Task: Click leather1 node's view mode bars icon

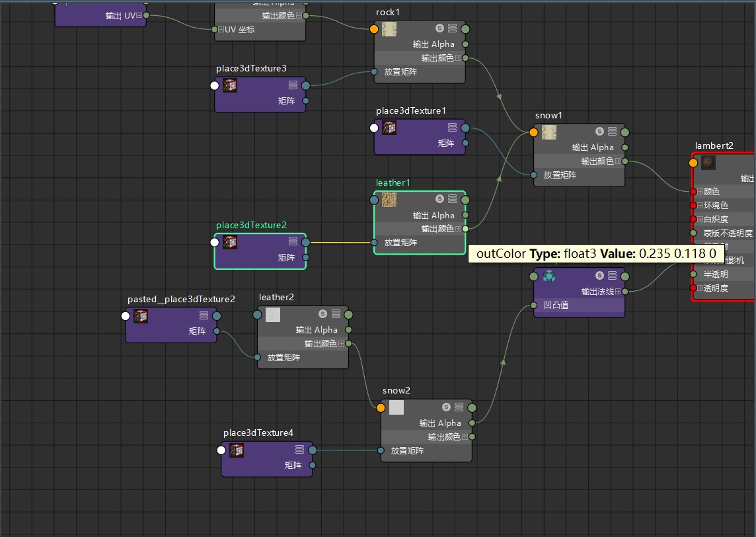Action: pos(452,199)
